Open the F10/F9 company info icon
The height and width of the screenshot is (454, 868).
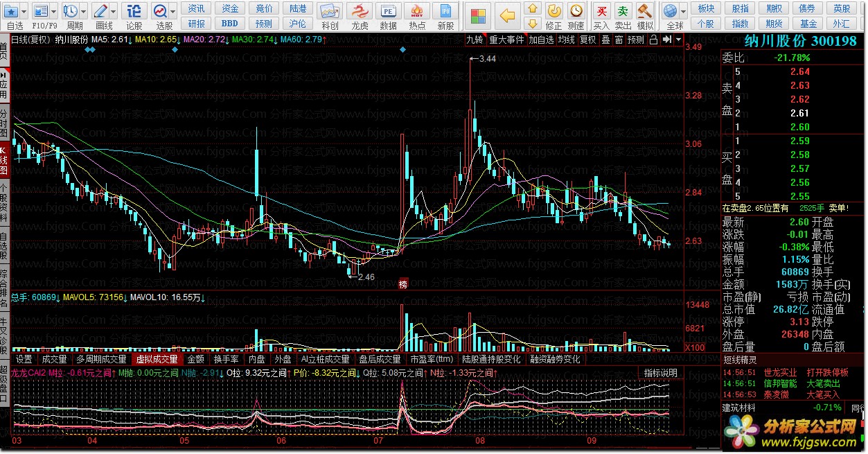(x=42, y=11)
